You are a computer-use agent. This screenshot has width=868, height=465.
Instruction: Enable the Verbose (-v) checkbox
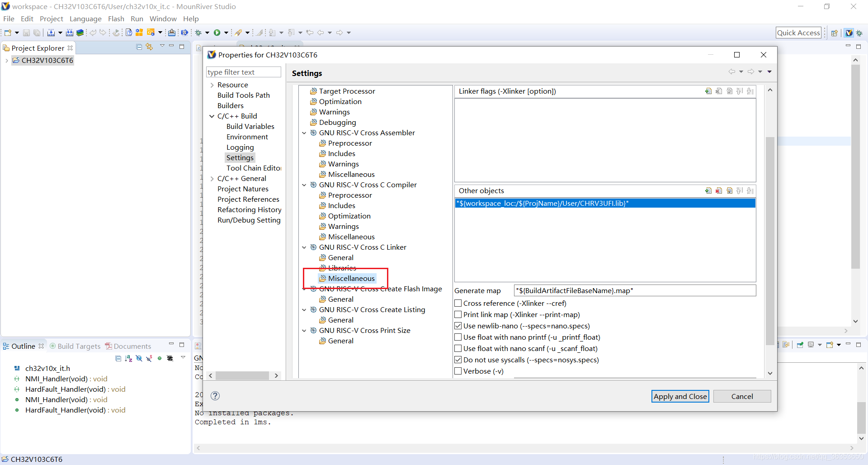pos(458,371)
